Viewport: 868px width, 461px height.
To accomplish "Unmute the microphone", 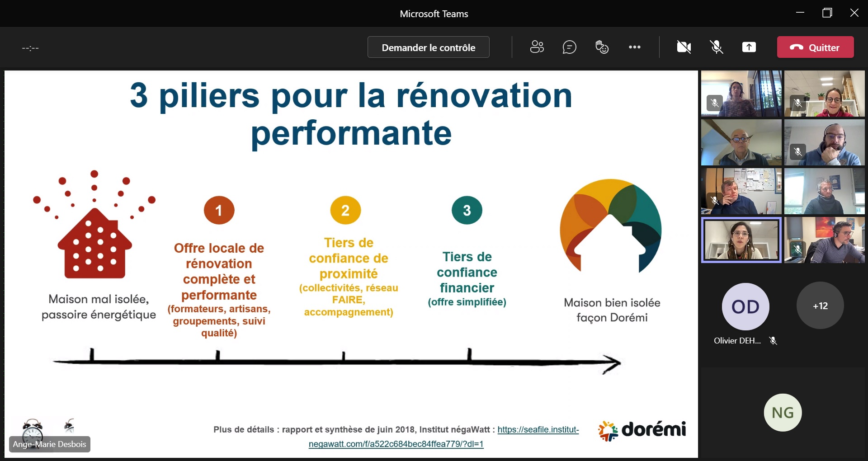I will [717, 47].
